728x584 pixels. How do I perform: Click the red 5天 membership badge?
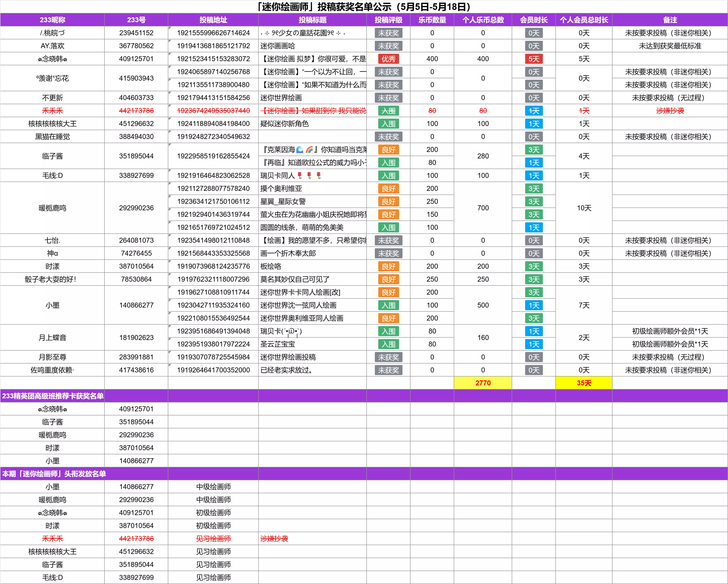(x=534, y=59)
